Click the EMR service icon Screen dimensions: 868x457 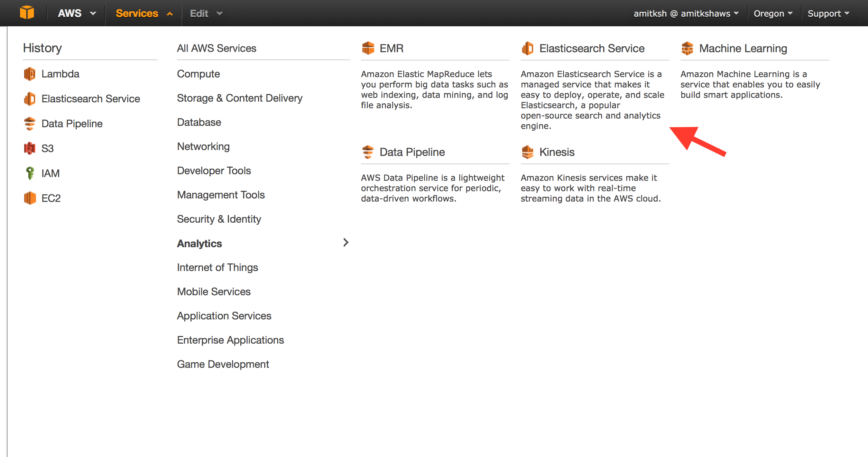click(x=368, y=48)
